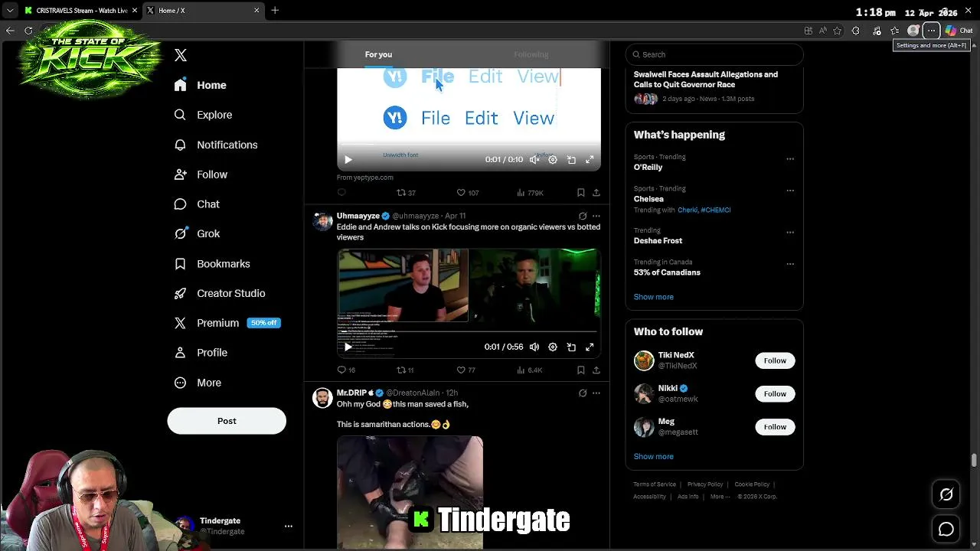
Task: Open Grok from the sidebar
Action: click(x=198, y=234)
